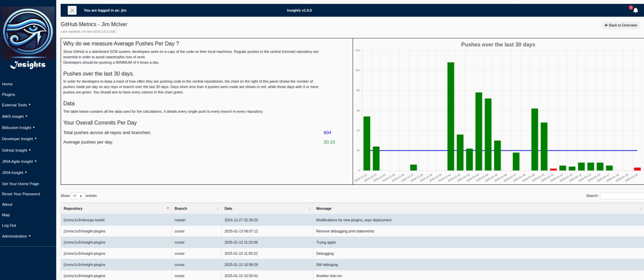Click the red bar for 2025-01-11
This screenshot has width=644, height=280.
pyautogui.click(x=553, y=170)
